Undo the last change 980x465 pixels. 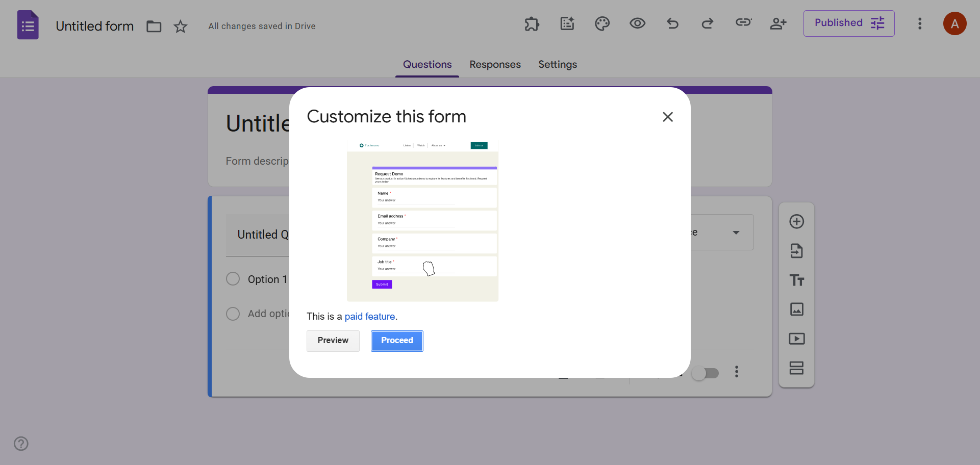[672, 23]
